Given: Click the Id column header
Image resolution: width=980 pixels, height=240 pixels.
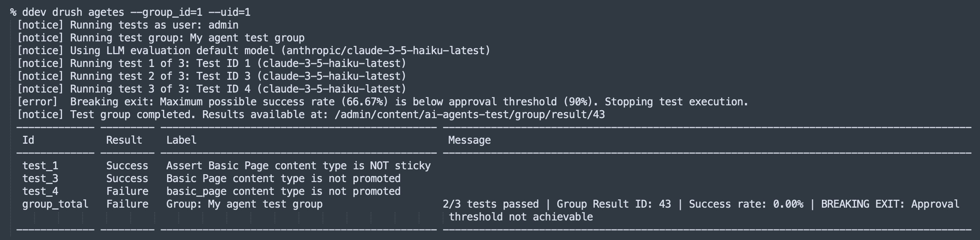Looking at the screenshot, I should click(x=28, y=140).
